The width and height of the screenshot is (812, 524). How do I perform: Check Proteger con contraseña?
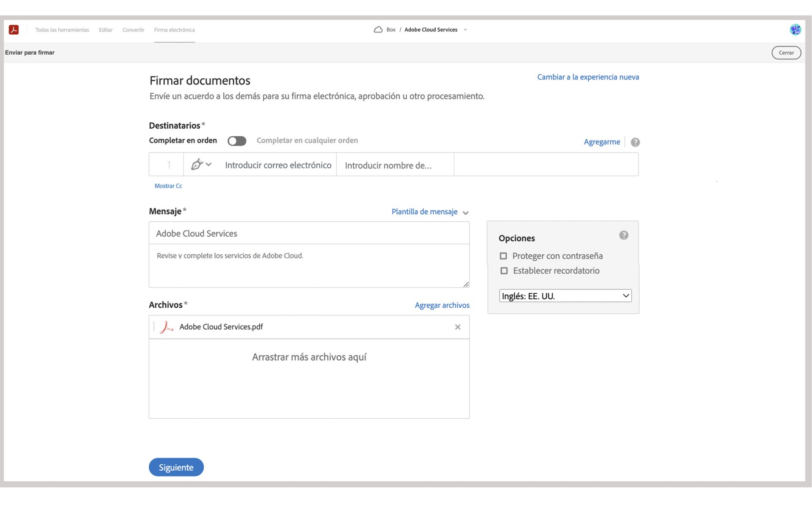pos(503,256)
